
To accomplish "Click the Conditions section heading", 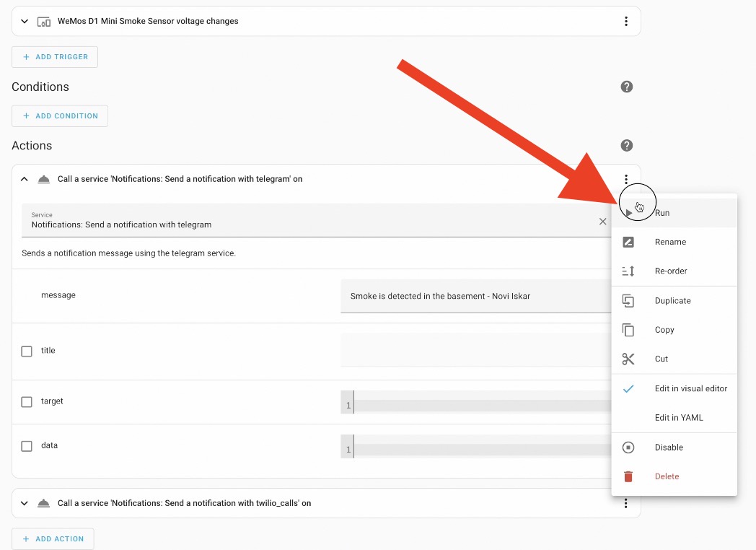I will [x=40, y=87].
